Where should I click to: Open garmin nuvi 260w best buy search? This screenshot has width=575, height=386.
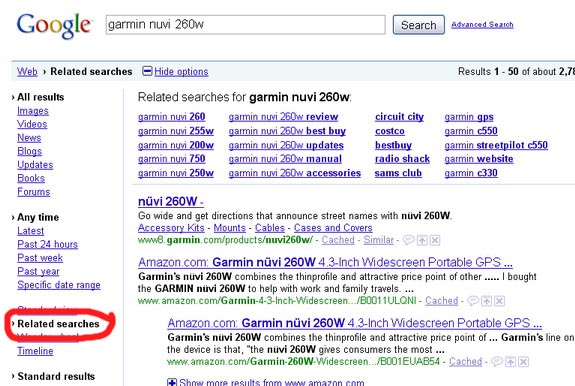click(287, 131)
